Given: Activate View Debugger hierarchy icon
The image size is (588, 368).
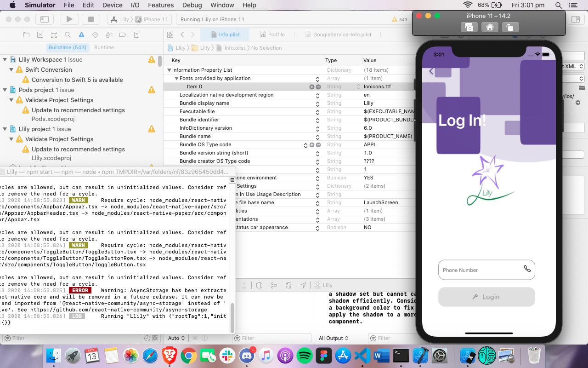Looking at the screenshot, I should coord(259,285).
